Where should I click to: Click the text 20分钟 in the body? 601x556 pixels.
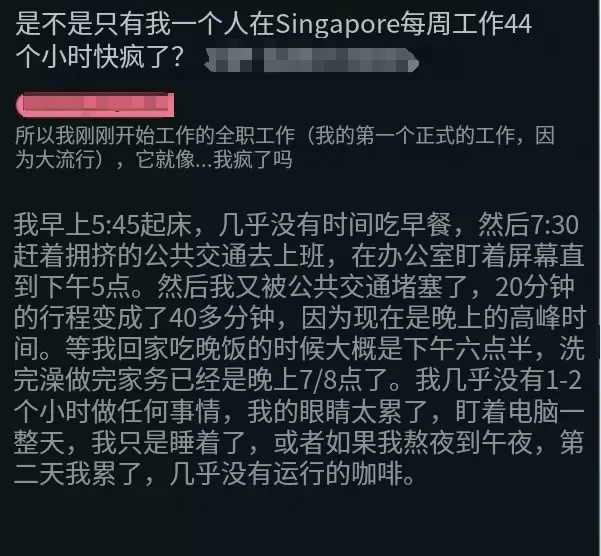tap(535, 287)
